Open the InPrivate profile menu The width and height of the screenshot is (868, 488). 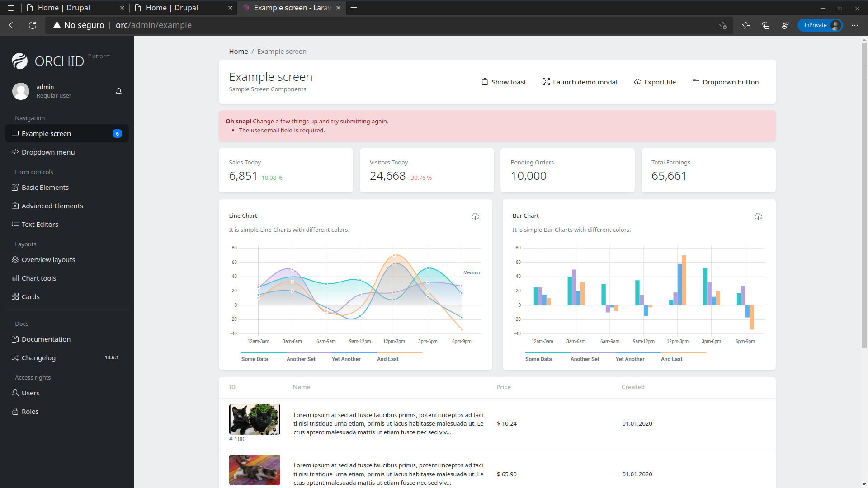820,25
